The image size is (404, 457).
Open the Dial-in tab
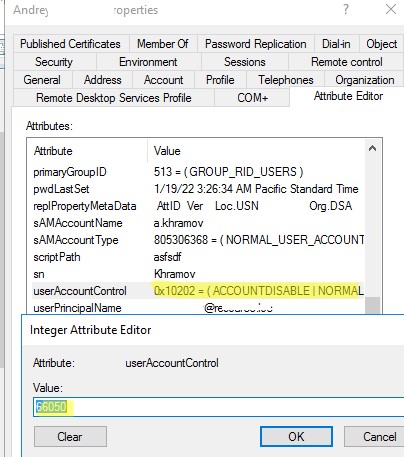336,44
